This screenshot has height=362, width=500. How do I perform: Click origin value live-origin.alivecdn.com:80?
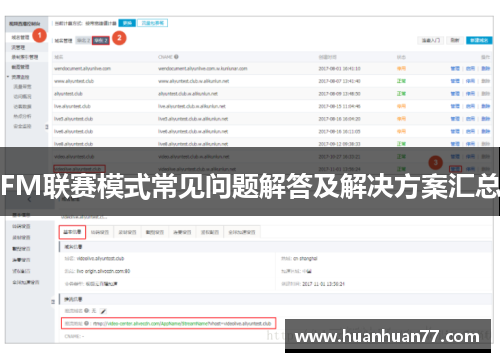pos(103,271)
